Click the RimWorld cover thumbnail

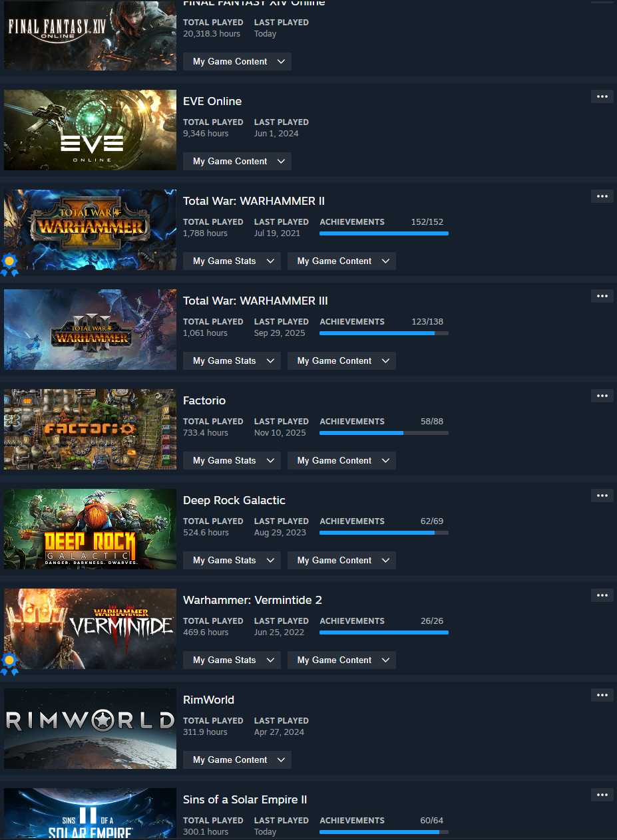click(x=90, y=728)
